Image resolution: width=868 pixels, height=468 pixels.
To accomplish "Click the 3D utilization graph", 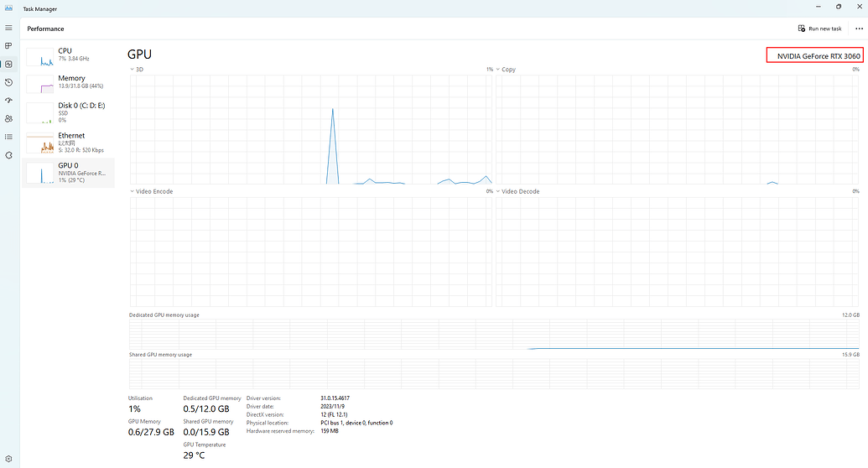I will point(311,130).
